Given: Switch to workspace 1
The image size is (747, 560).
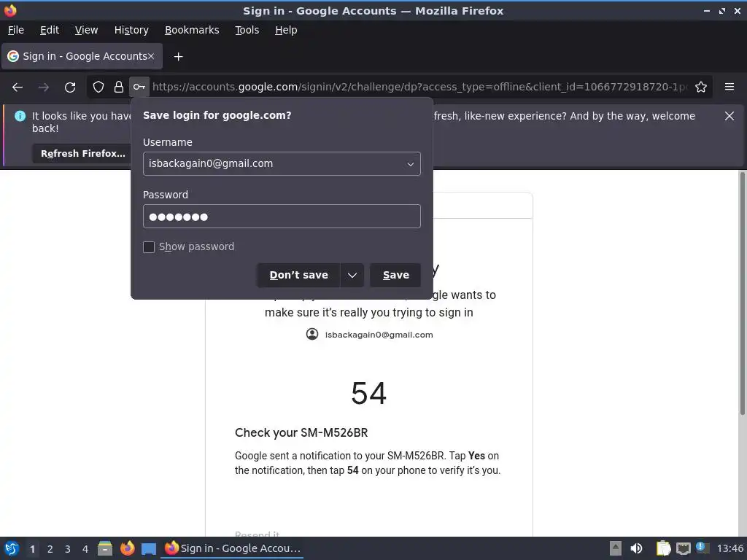Looking at the screenshot, I should click(32, 549).
